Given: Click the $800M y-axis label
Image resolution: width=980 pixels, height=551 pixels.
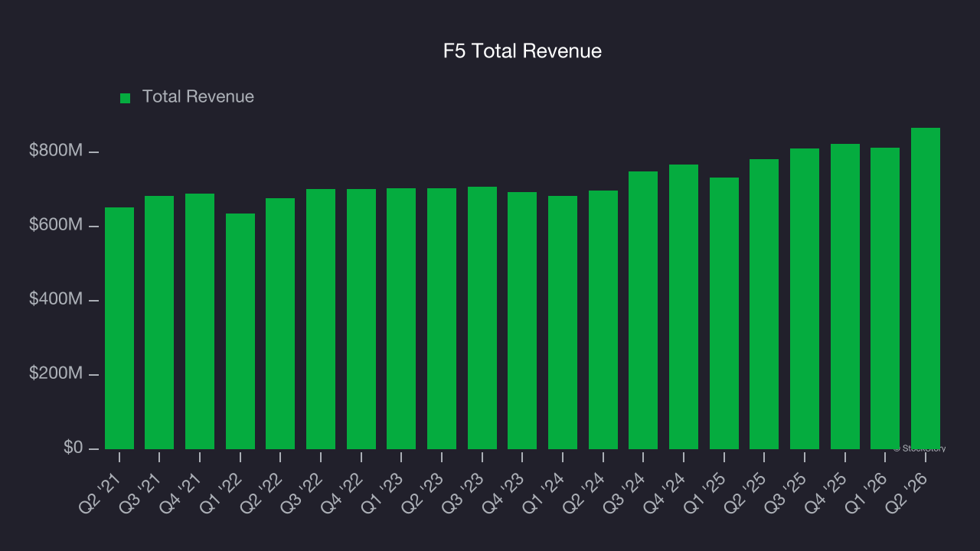Looking at the screenshot, I should click(x=56, y=151).
